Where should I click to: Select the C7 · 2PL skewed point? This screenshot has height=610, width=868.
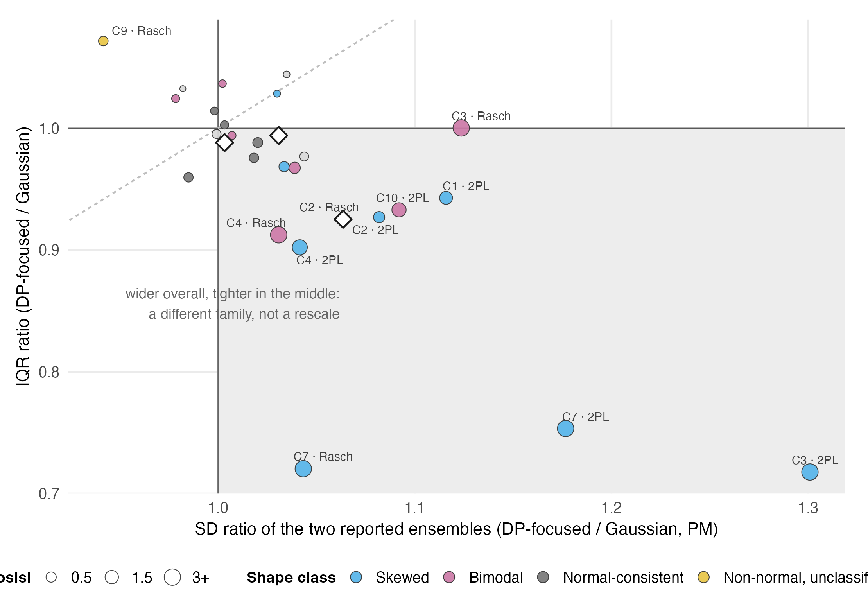click(565, 429)
